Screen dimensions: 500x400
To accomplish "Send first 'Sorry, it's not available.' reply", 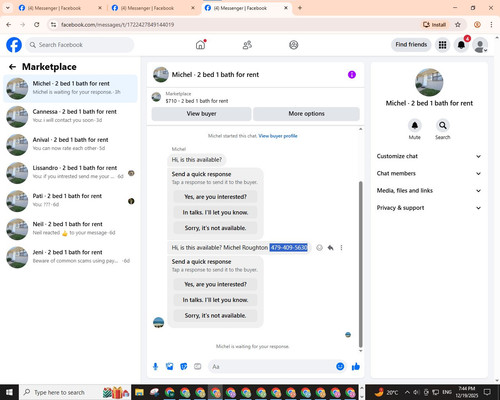I will pos(215,228).
